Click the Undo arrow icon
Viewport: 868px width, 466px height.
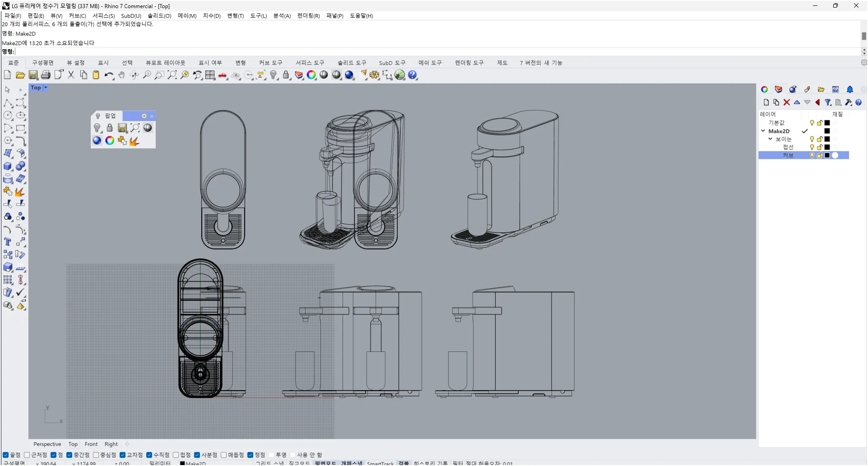tap(109, 75)
